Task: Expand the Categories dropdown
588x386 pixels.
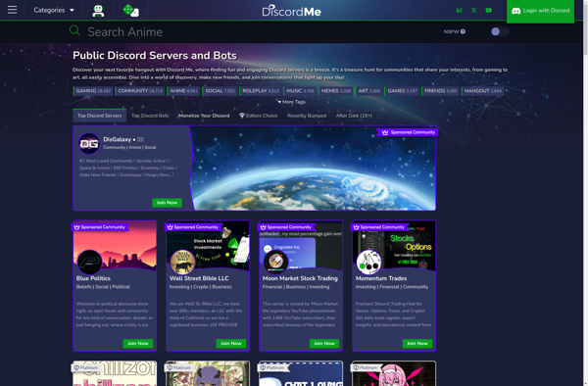Action: [x=54, y=10]
